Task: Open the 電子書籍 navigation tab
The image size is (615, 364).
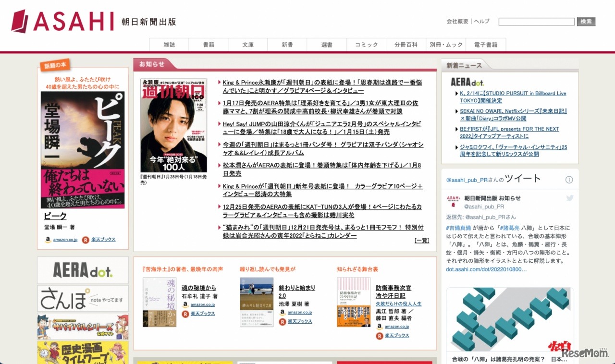Action: coord(486,45)
